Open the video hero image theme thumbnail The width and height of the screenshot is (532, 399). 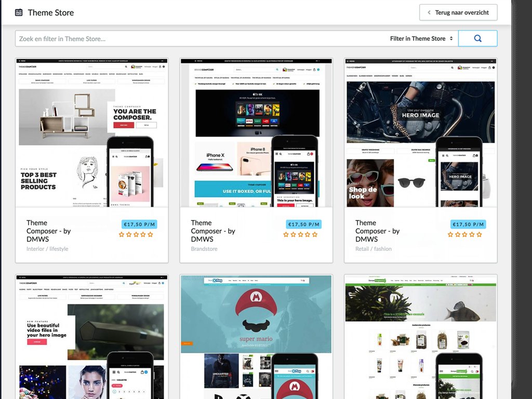click(x=91, y=337)
